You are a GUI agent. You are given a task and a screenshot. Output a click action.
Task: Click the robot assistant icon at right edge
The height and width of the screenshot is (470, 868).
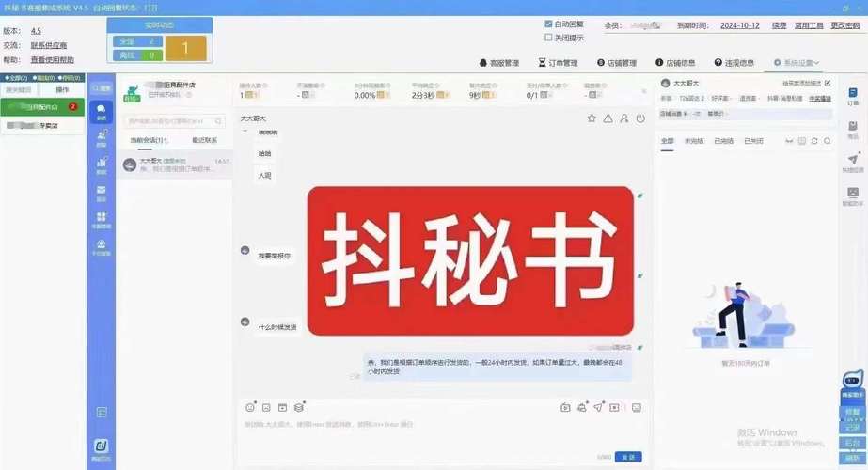click(x=853, y=381)
